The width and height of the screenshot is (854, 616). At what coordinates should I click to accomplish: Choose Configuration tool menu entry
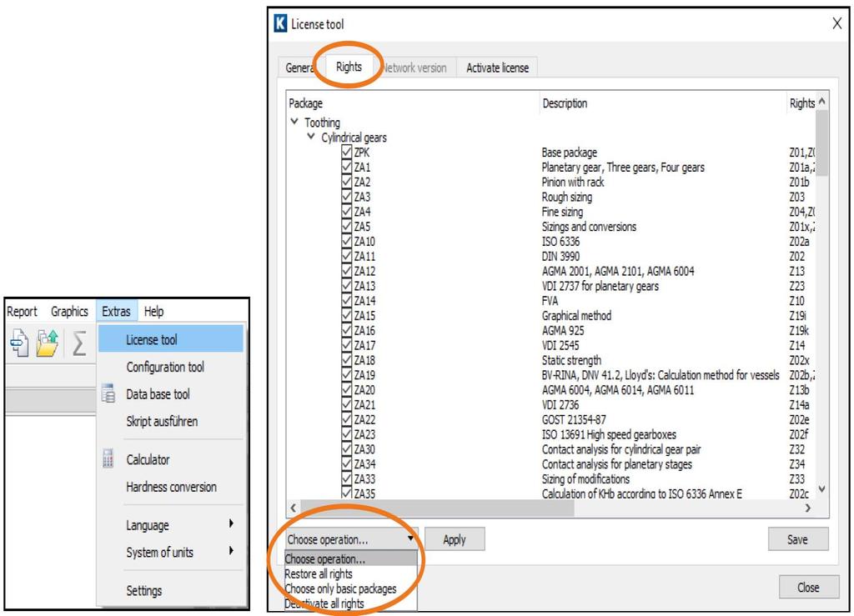pyautogui.click(x=165, y=367)
